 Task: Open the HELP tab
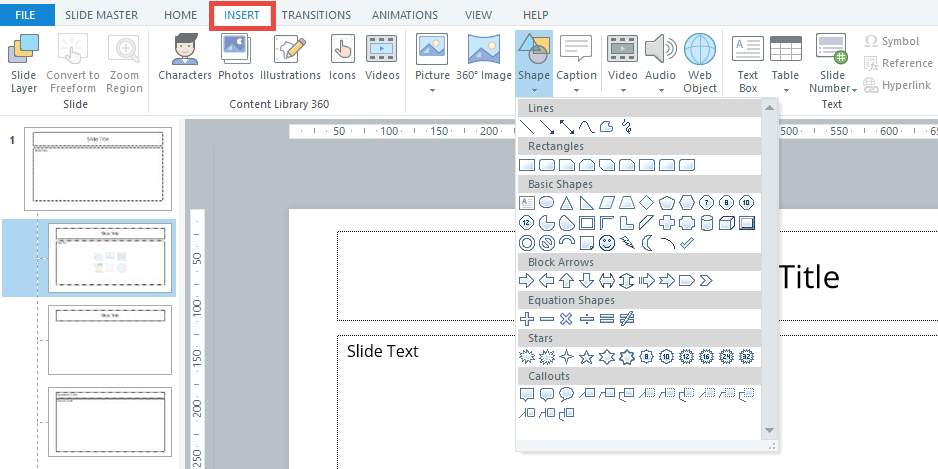coord(535,15)
